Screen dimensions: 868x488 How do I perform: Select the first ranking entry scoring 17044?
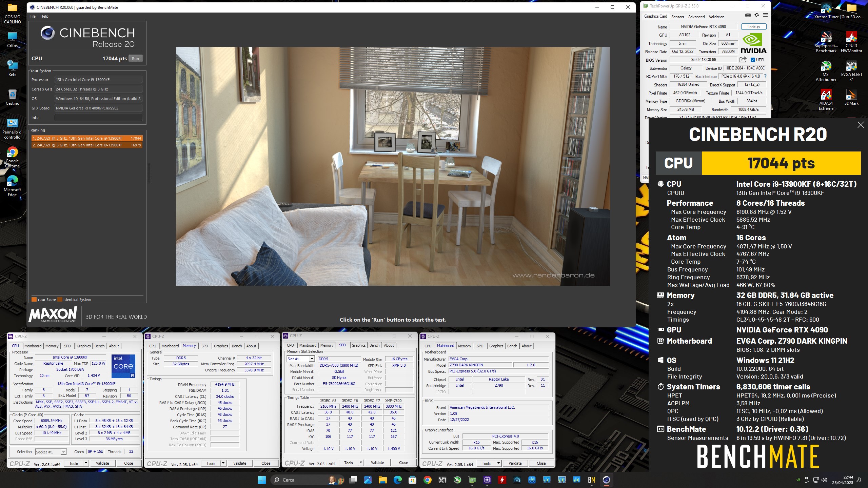pyautogui.click(x=87, y=138)
